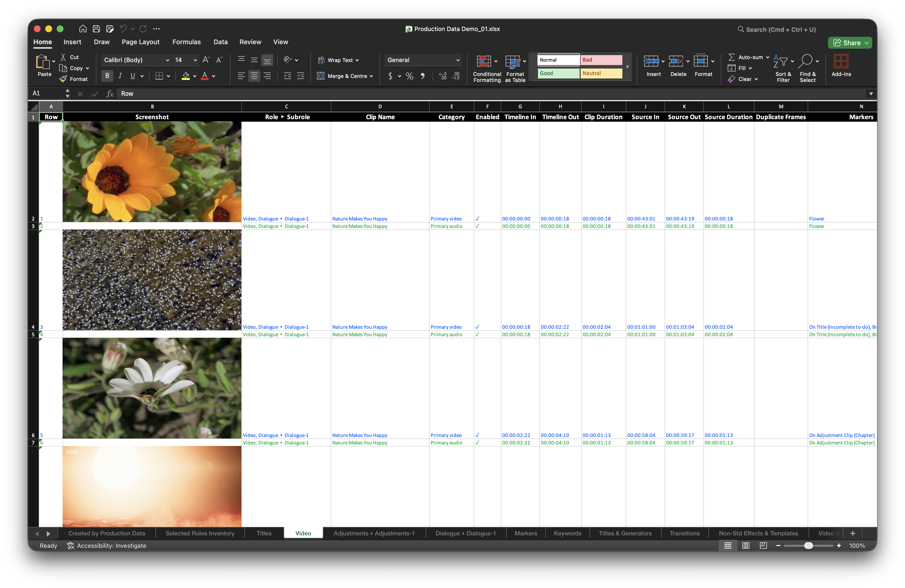Cut the selection with the scissors icon
The width and height of the screenshot is (905, 588).
tap(64, 57)
